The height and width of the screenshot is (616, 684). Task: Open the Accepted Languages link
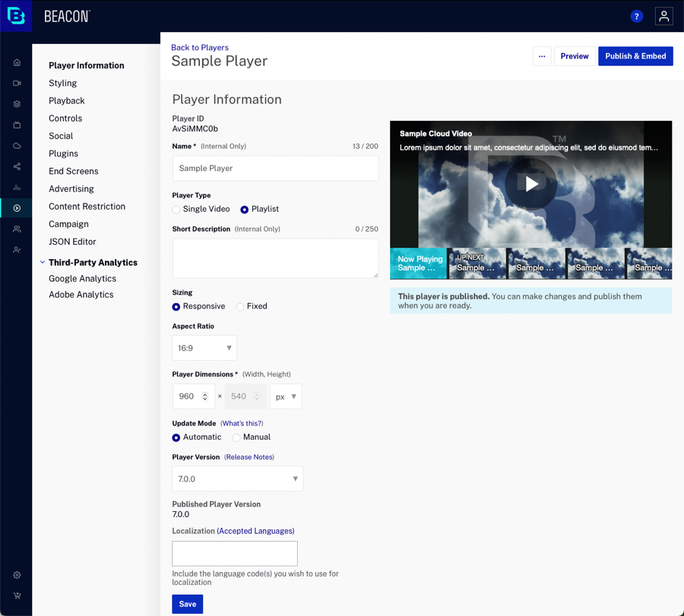[255, 531]
